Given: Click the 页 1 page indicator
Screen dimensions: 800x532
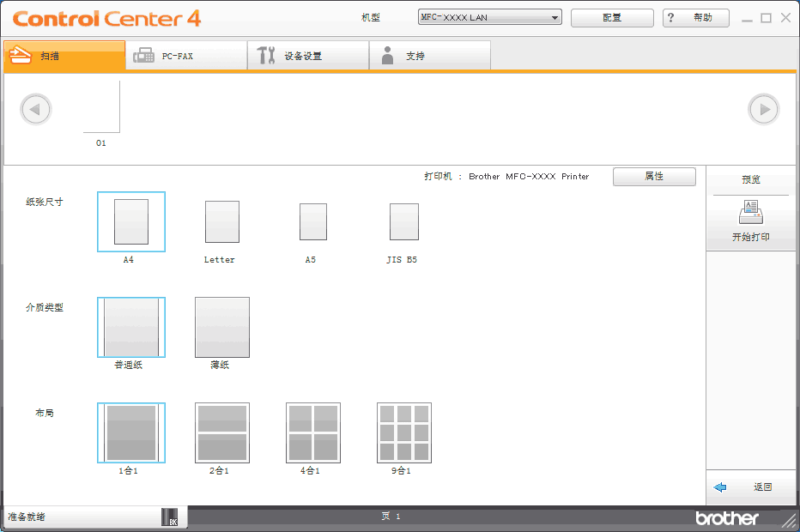Looking at the screenshot, I should (391, 517).
